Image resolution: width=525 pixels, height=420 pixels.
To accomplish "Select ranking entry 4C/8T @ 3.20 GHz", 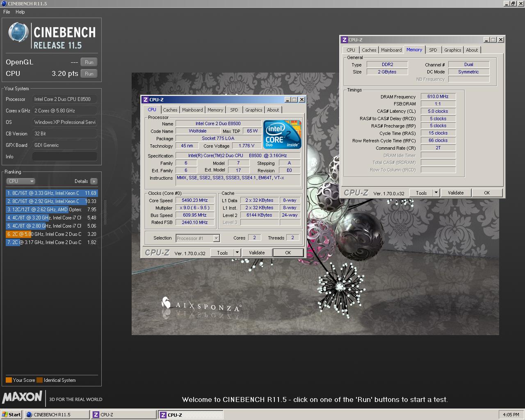I will tap(52, 218).
